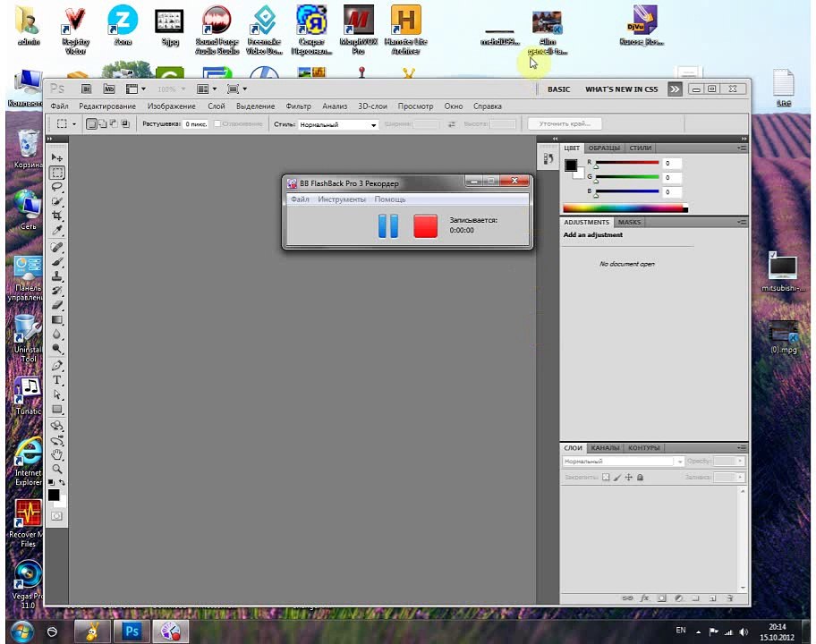Select the Eyedropper tool
This screenshot has height=644, width=816.
[x=56, y=230]
